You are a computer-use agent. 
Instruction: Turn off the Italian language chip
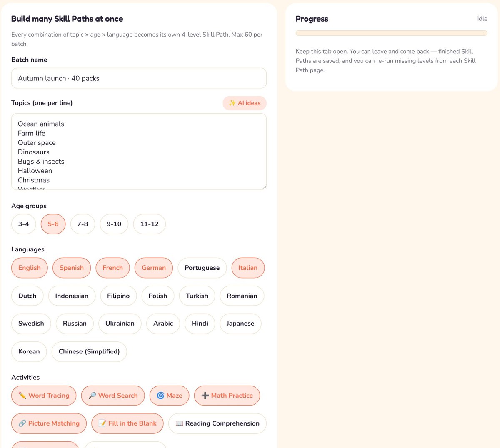pos(248,268)
